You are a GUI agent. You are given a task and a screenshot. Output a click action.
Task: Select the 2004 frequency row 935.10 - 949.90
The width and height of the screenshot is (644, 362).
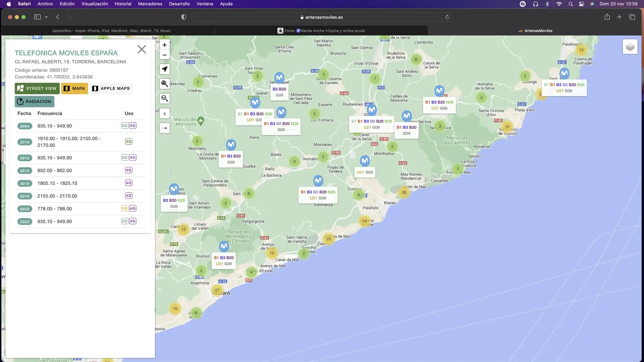coord(80,126)
